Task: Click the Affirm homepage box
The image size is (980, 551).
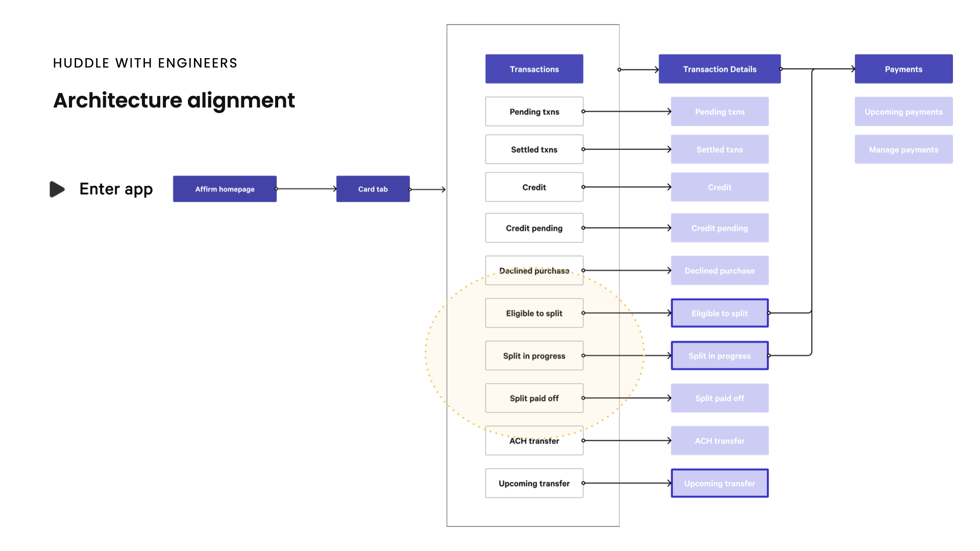Action: click(225, 189)
